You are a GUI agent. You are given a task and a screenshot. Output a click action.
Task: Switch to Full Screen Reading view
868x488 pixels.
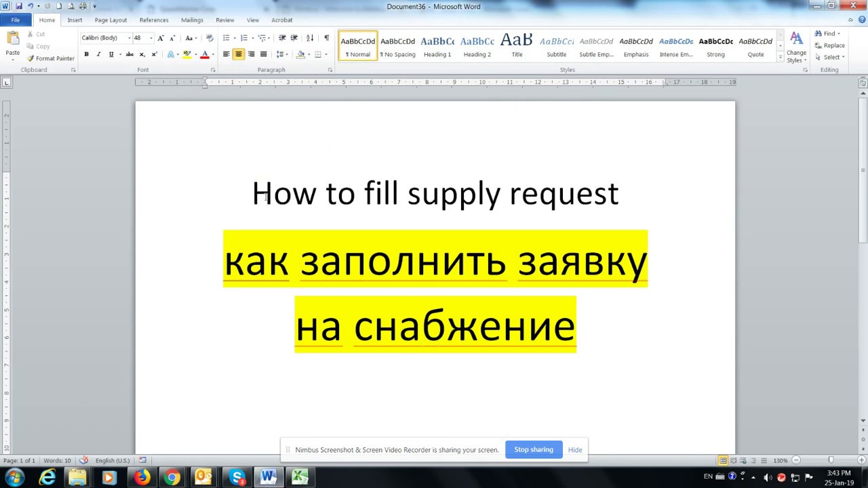tap(734, 460)
